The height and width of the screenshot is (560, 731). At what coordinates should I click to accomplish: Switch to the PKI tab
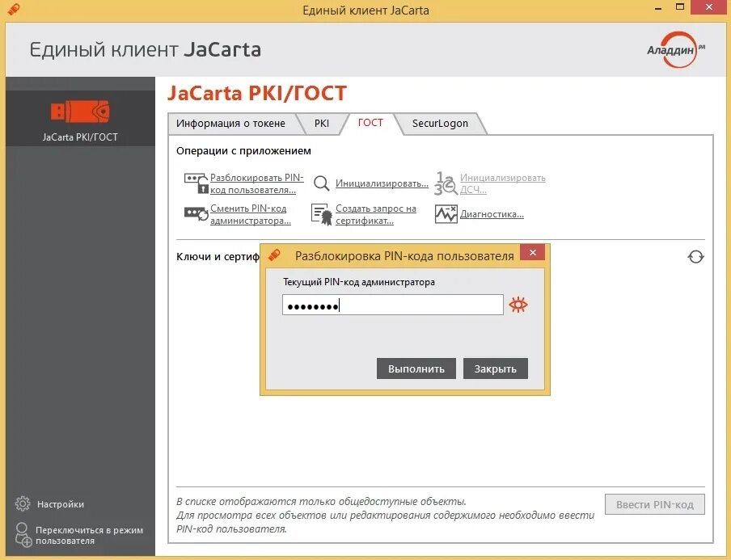pyautogui.click(x=322, y=124)
